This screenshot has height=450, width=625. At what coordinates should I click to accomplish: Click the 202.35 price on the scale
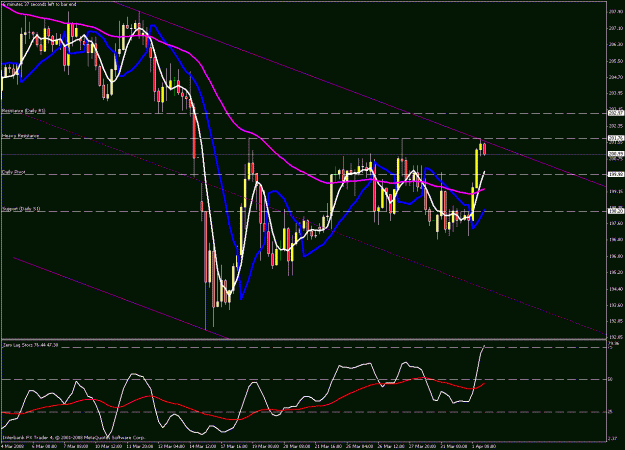pos(616,126)
